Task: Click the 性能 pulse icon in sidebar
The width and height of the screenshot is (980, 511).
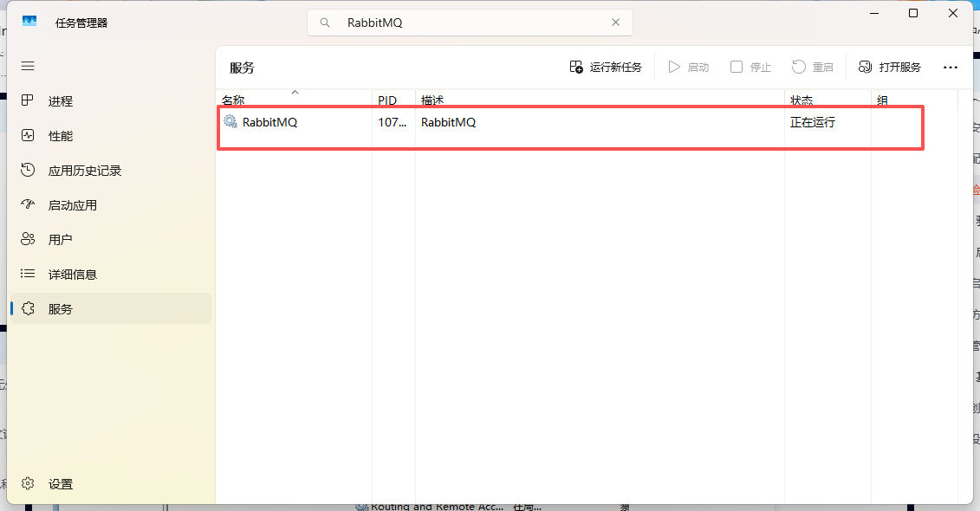Action: (x=28, y=135)
